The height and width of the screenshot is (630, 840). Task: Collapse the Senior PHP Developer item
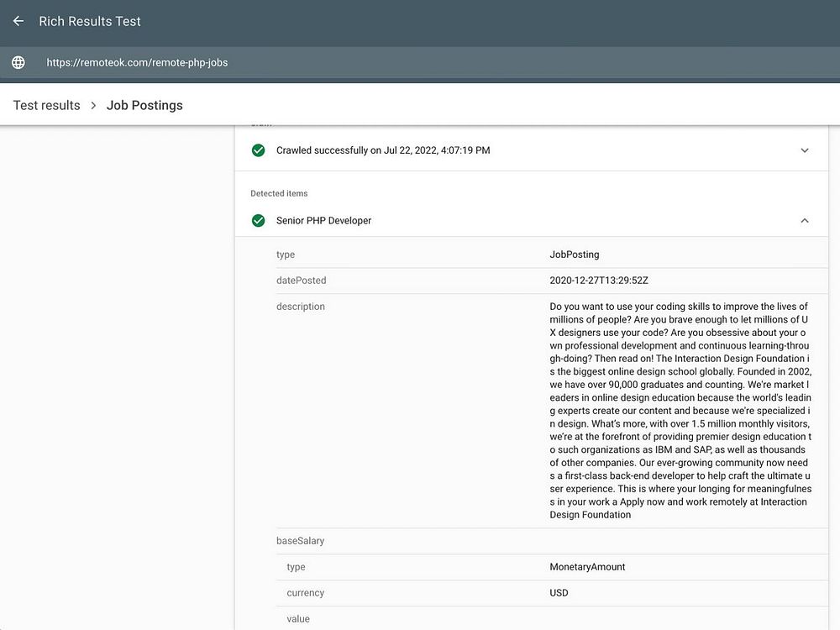(804, 220)
